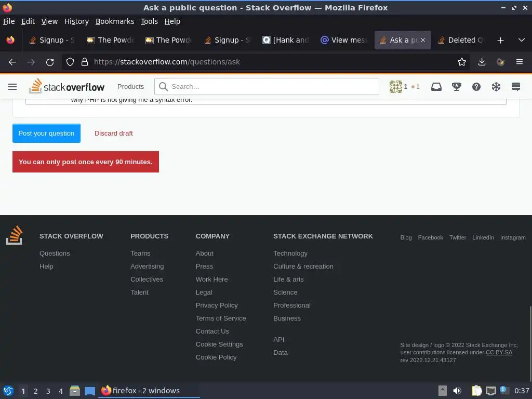Open the Tools menu
Image resolution: width=532 pixels, height=399 pixels.
click(x=149, y=21)
